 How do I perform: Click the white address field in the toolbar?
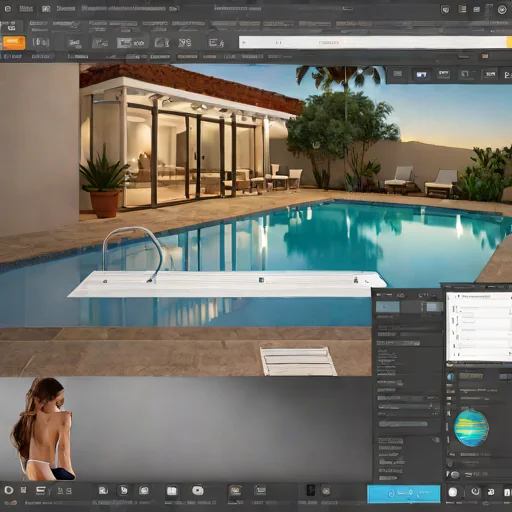[x=373, y=42]
